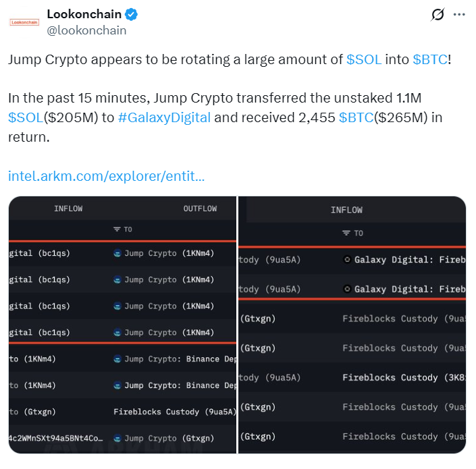The width and height of the screenshot is (476, 469).
Task: Open the intel.arkm.com explorer link
Action: [107, 176]
